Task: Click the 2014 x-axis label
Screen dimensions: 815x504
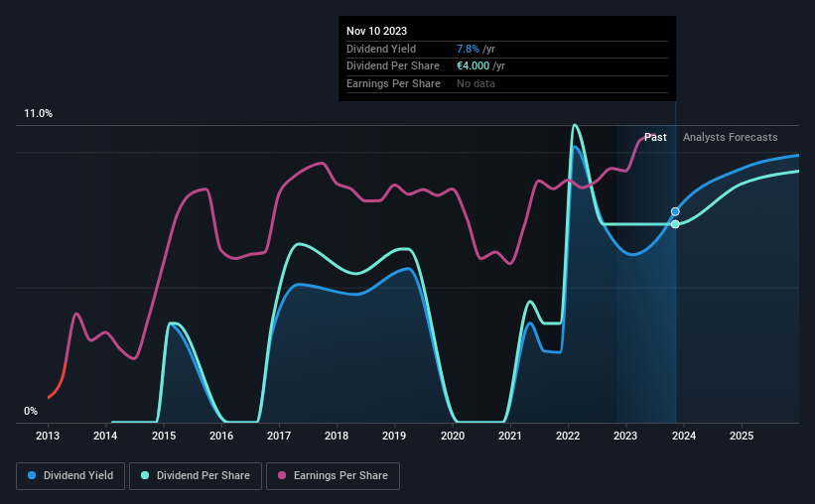Action: 105,436
